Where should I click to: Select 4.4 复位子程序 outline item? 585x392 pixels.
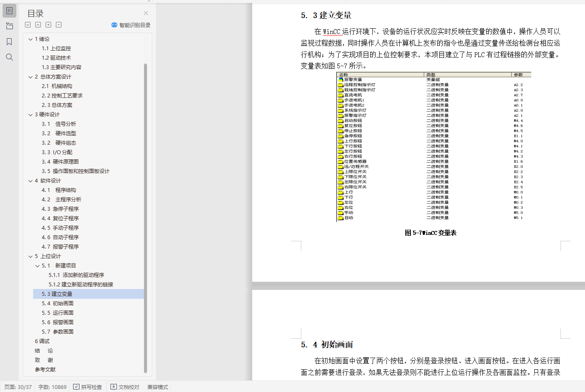60,219
